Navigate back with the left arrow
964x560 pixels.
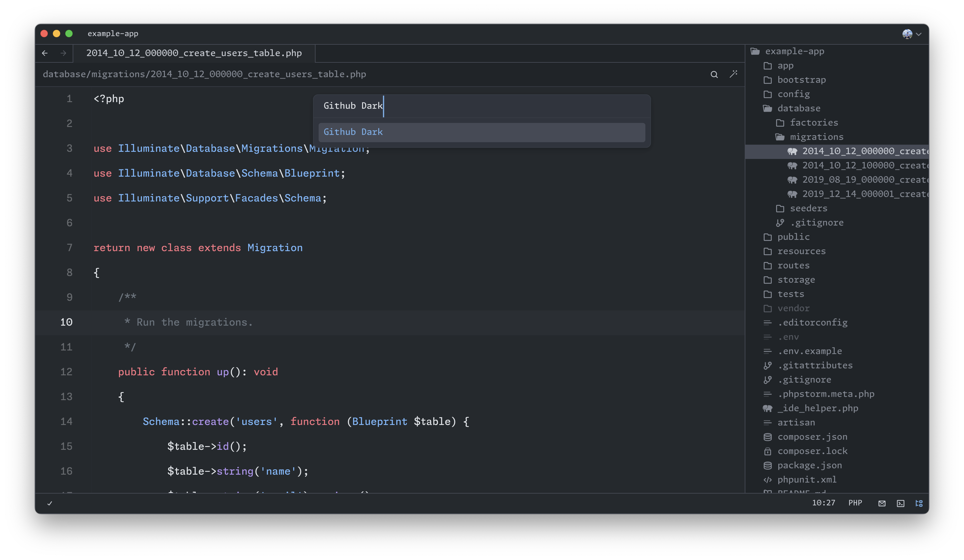point(45,53)
